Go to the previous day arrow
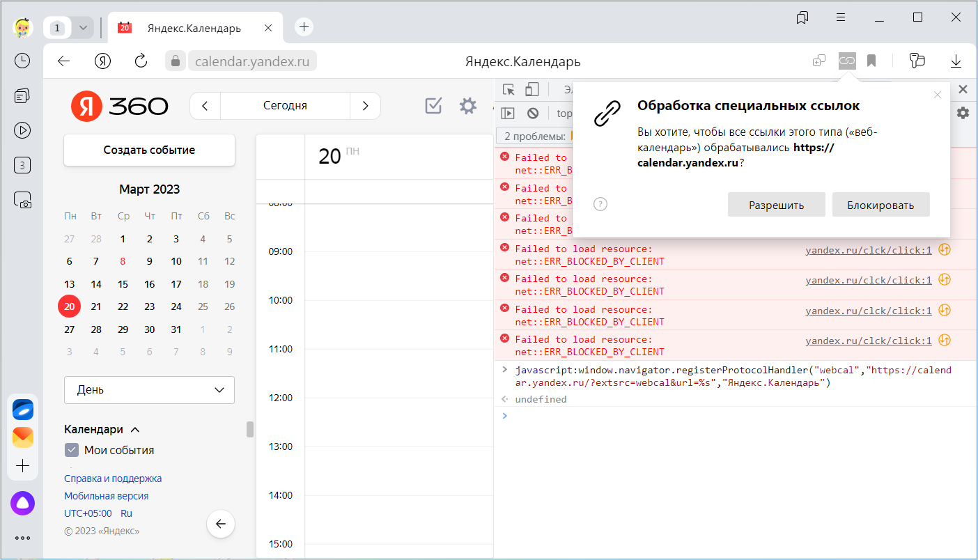Screen dimensions: 978x560 pos(205,106)
